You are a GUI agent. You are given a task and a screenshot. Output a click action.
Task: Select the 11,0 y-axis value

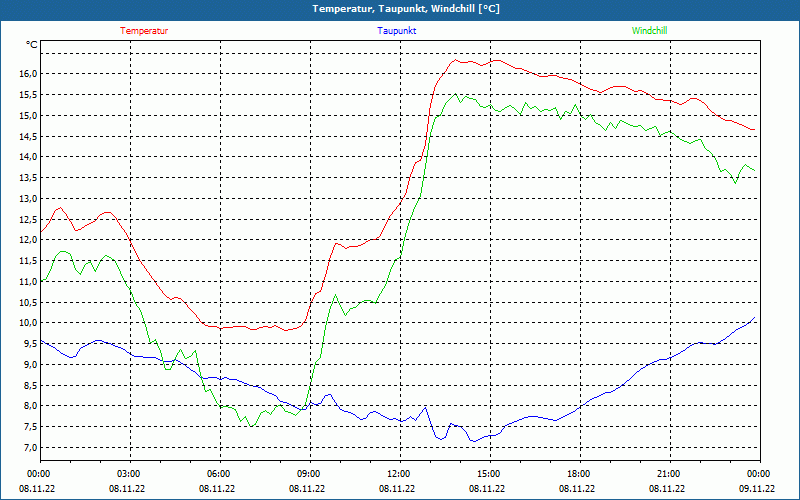point(28,282)
